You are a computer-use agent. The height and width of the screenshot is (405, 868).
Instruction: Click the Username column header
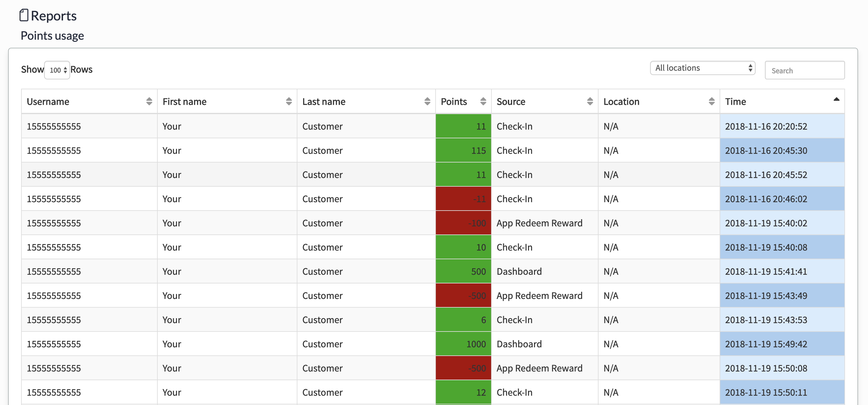(89, 101)
